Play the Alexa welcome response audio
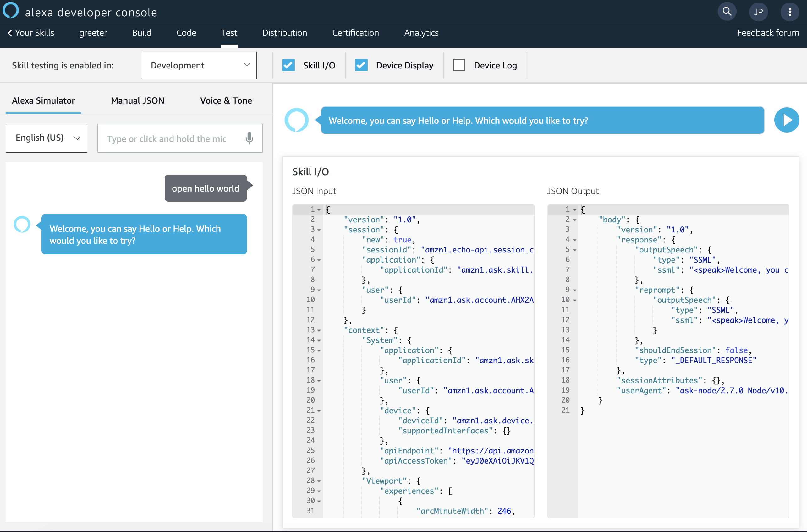The image size is (807, 532). point(786,120)
